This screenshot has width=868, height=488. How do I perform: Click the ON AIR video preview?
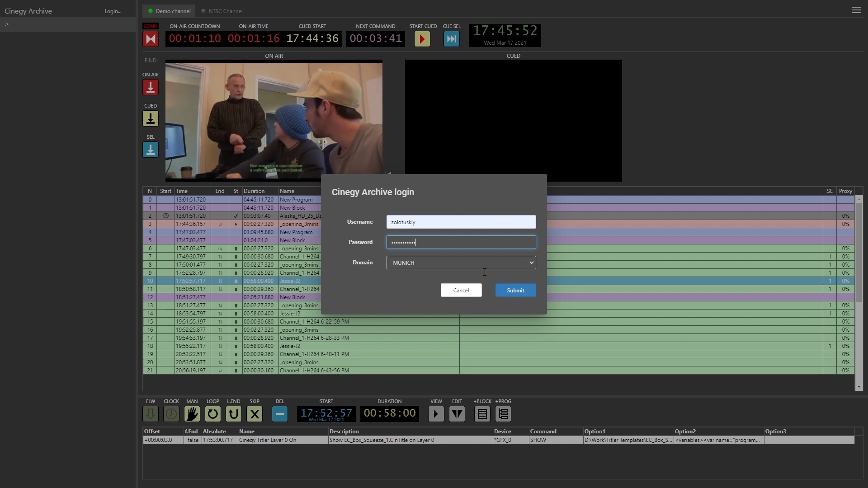[274, 120]
